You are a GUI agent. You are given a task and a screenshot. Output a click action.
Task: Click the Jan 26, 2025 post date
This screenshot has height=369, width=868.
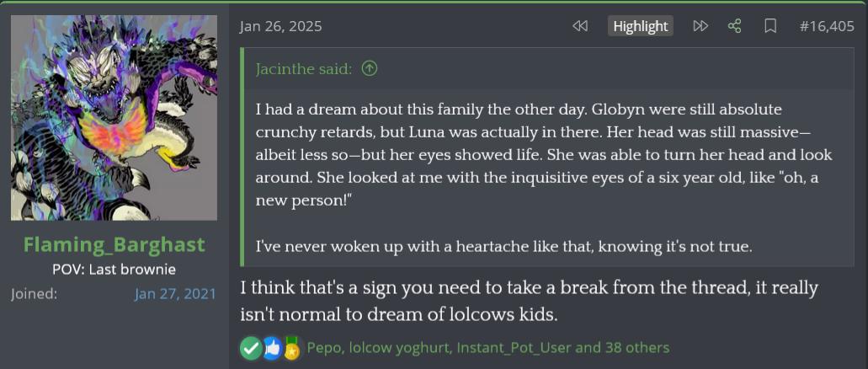click(x=280, y=26)
